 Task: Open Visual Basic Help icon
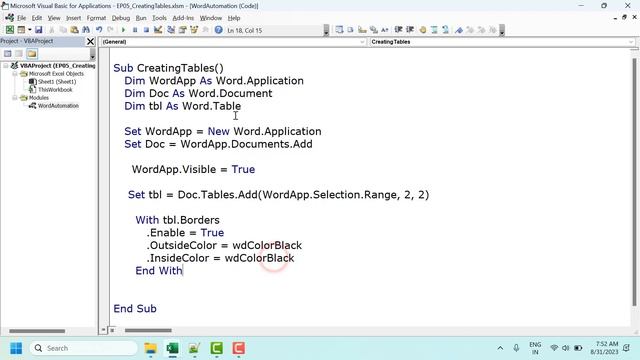(x=218, y=30)
